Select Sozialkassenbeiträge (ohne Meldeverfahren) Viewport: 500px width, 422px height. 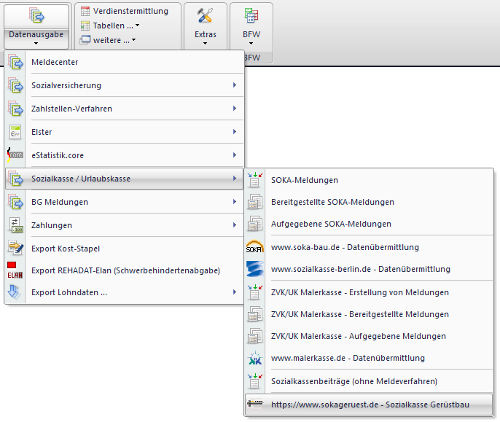369,381
